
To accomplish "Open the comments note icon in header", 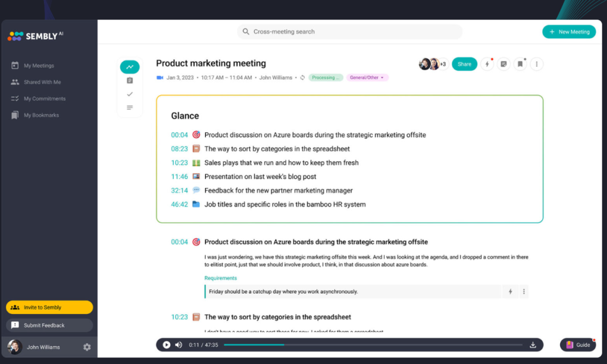I will 504,64.
